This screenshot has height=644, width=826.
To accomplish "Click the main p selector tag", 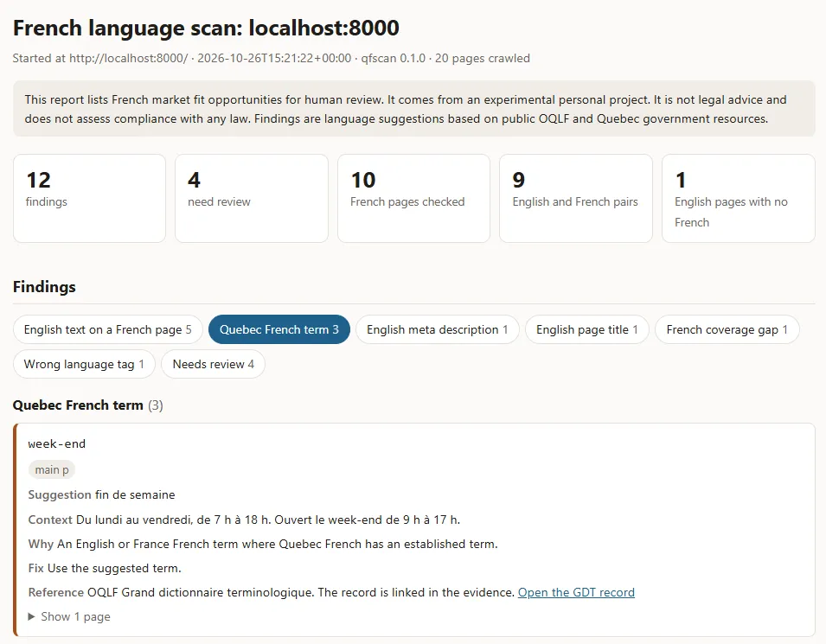I will coord(52,469).
